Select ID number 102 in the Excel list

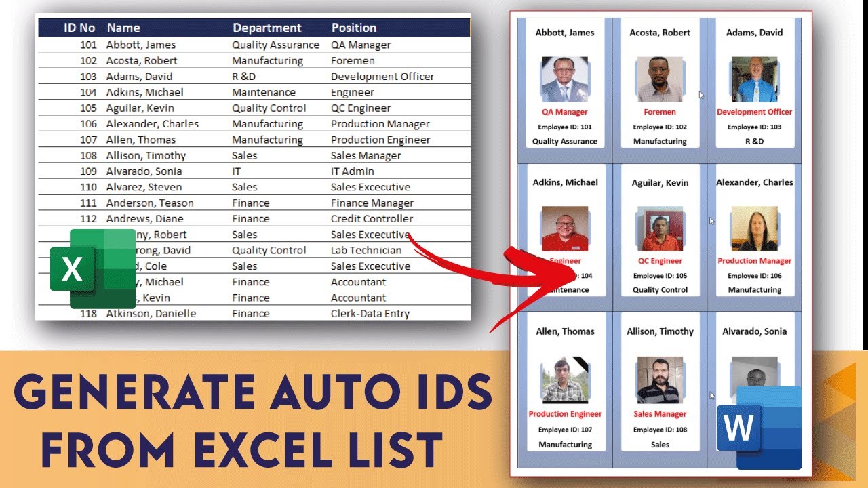pyautogui.click(x=88, y=60)
